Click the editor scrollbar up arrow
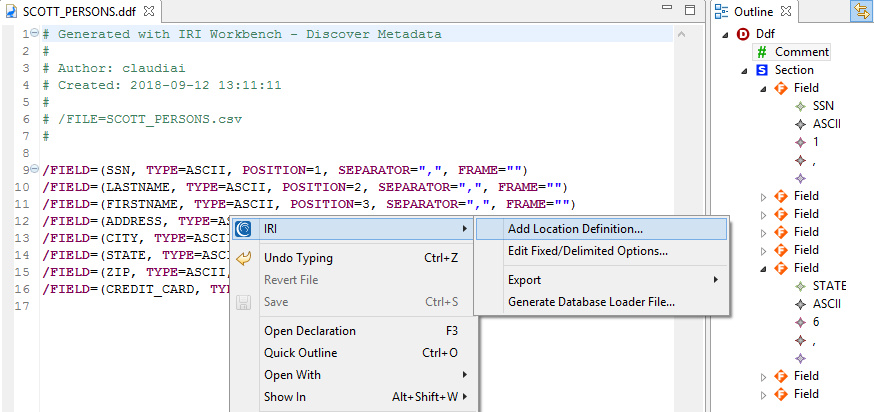 point(681,35)
